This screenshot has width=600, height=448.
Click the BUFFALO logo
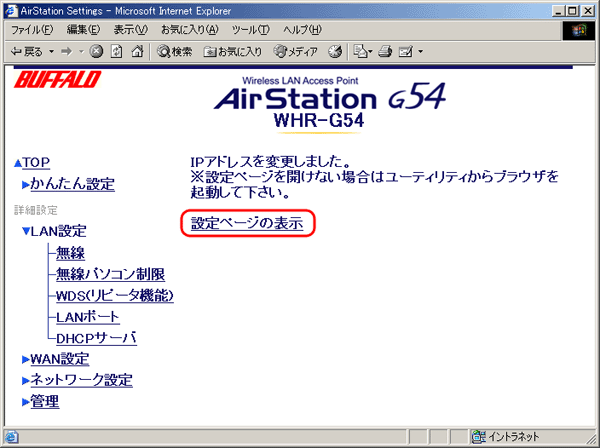coord(57,80)
